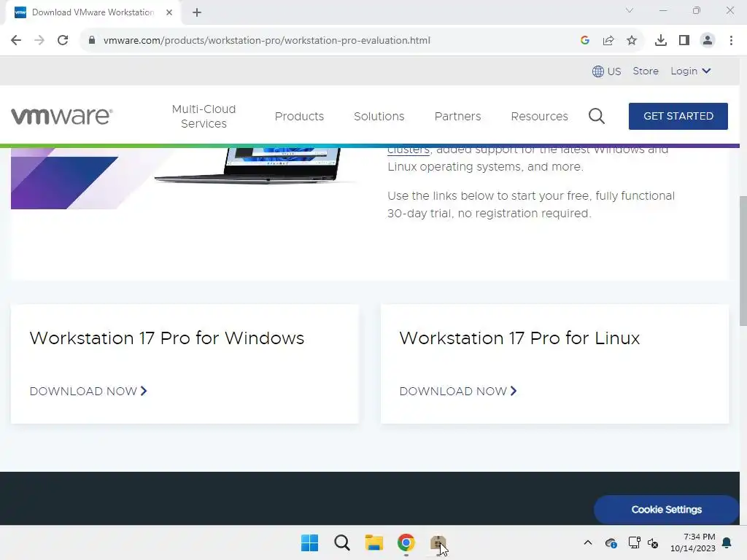Open the Solutions menu
Image resolution: width=747 pixels, height=560 pixels.
[x=379, y=116]
